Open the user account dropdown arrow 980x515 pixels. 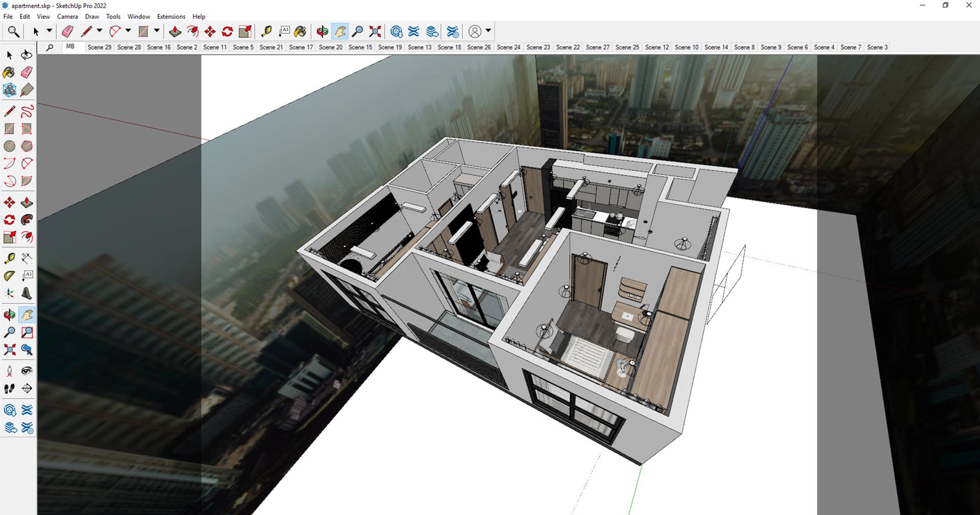point(488,31)
